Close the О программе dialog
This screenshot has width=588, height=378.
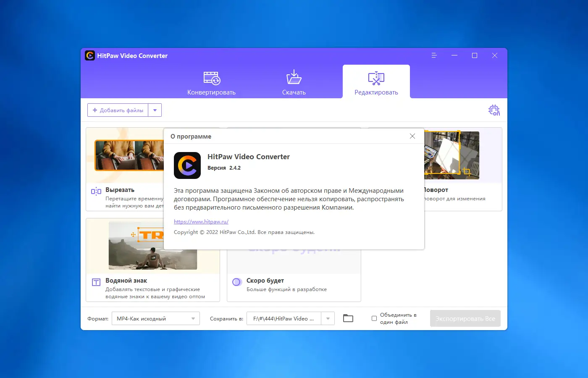point(412,136)
